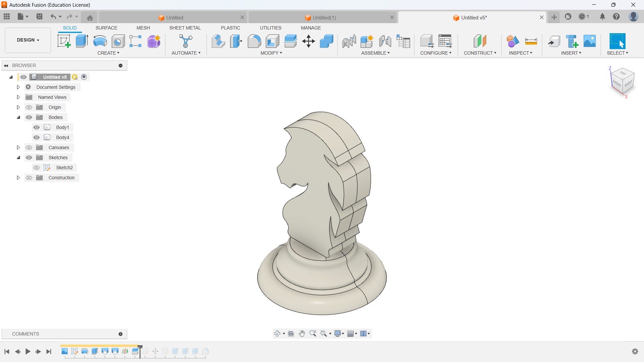Select the Revolve tool icon
The height and width of the screenshot is (362, 644).
(x=100, y=41)
